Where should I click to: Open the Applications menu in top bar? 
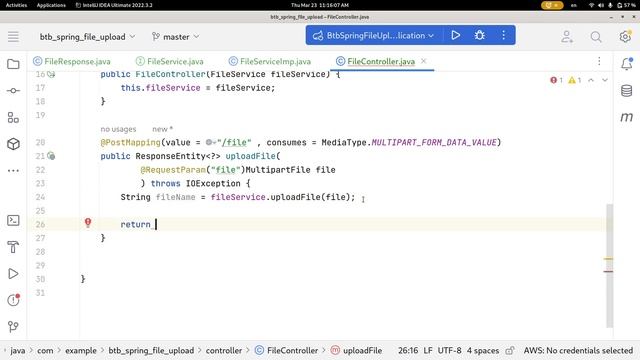(x=51, y=5)
